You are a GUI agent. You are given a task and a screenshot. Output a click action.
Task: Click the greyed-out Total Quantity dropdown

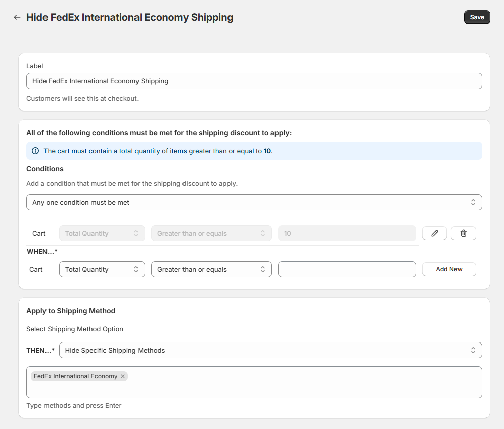[102, 233]
